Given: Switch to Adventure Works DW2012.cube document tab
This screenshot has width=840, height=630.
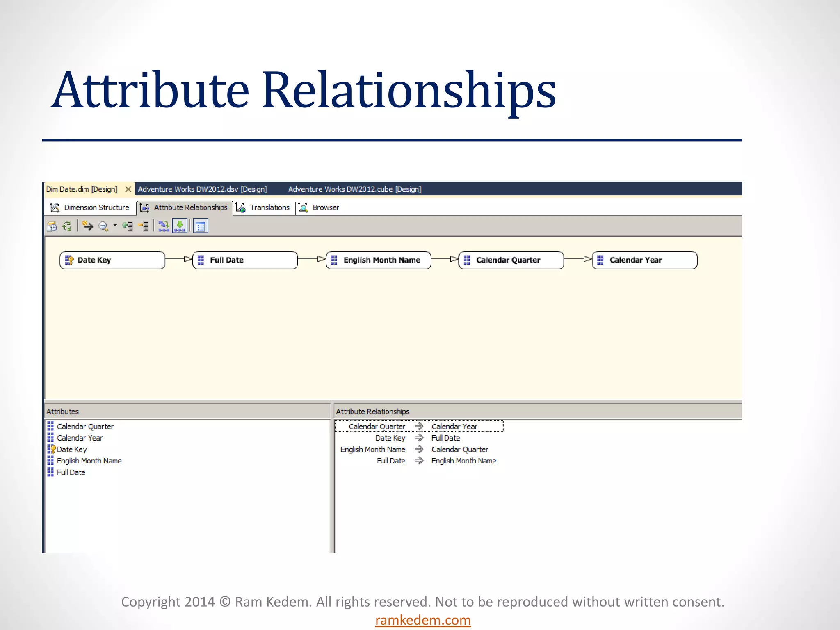Looking at the screenshot, I should [x=354, y=189].
